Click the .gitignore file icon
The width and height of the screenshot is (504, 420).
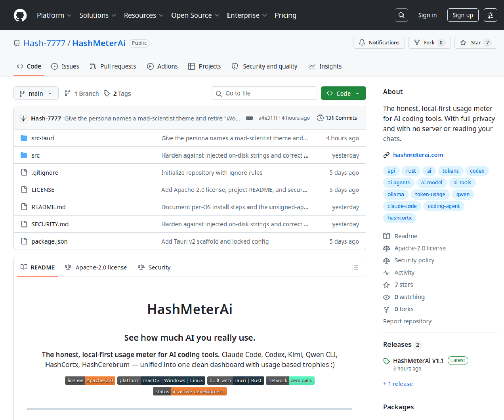click(x=24, y=172)
